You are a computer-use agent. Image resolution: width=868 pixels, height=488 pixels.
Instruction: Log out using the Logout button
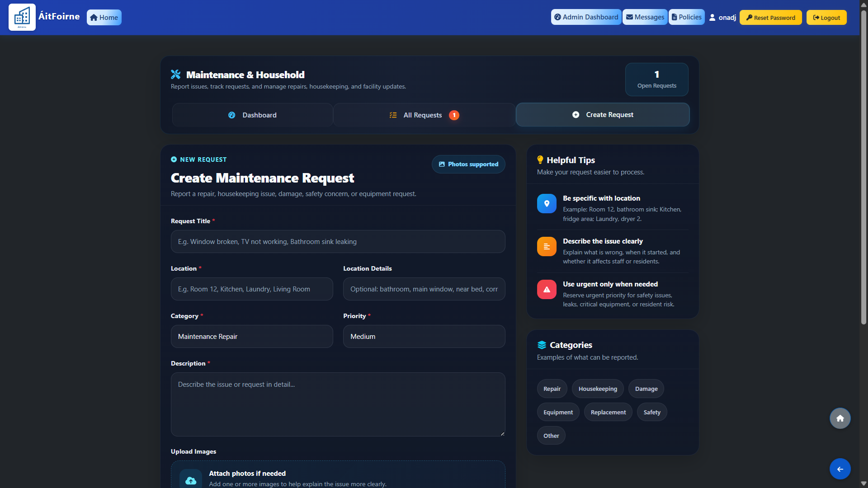[826, 18]
